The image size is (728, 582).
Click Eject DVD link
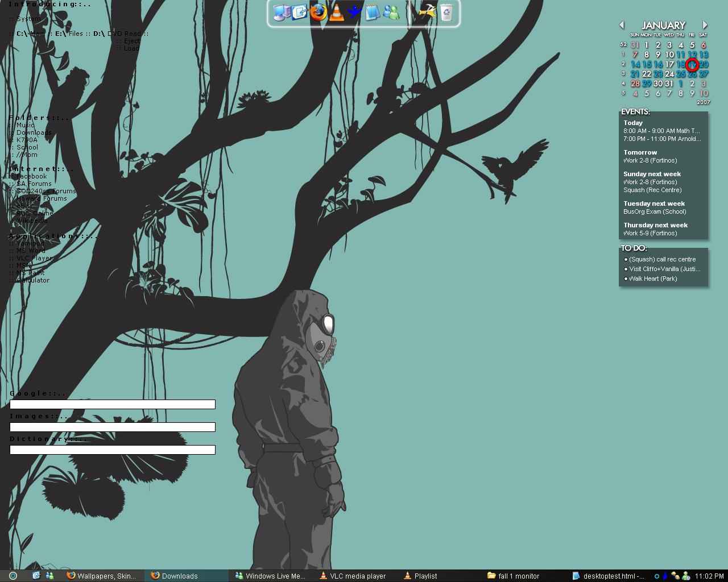click(x=132, y=41)
